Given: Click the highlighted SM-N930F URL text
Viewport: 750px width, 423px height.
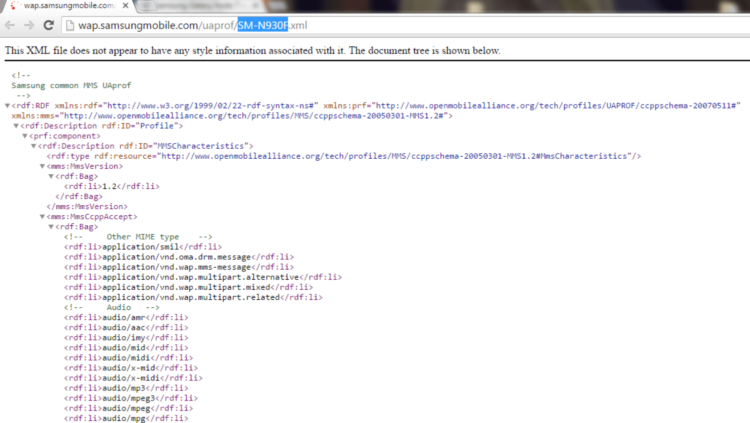Looking at the screenshot, I should (262, 25).
